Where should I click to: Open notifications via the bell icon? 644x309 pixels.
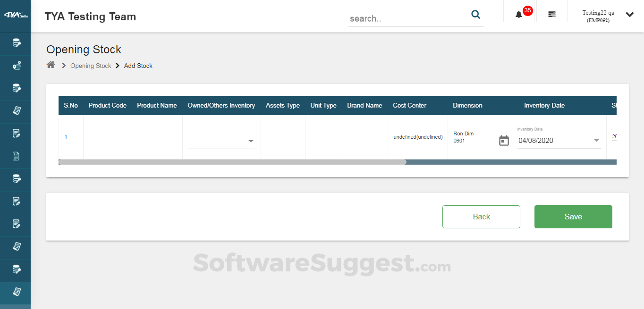518,15
